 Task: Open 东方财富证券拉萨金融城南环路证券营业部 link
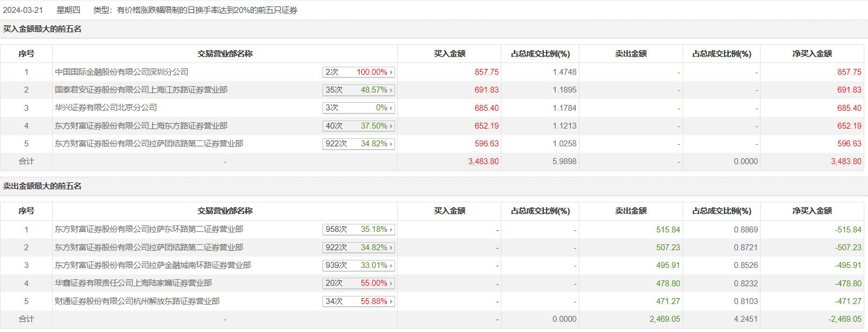[153, 265]
